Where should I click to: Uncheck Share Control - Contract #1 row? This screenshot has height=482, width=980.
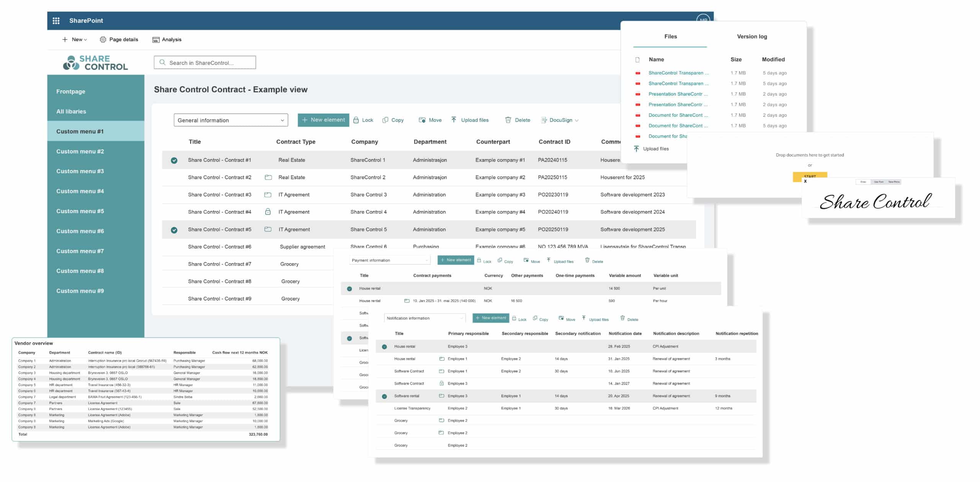click(174, 161)
